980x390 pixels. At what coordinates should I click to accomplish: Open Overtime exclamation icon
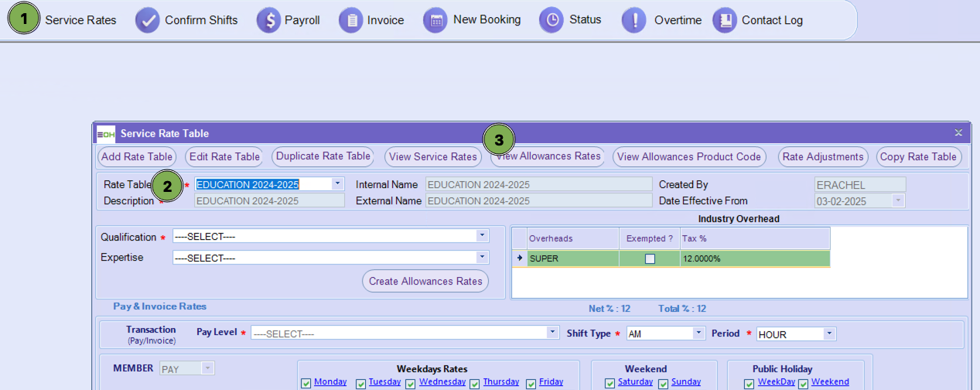(634, 21)
